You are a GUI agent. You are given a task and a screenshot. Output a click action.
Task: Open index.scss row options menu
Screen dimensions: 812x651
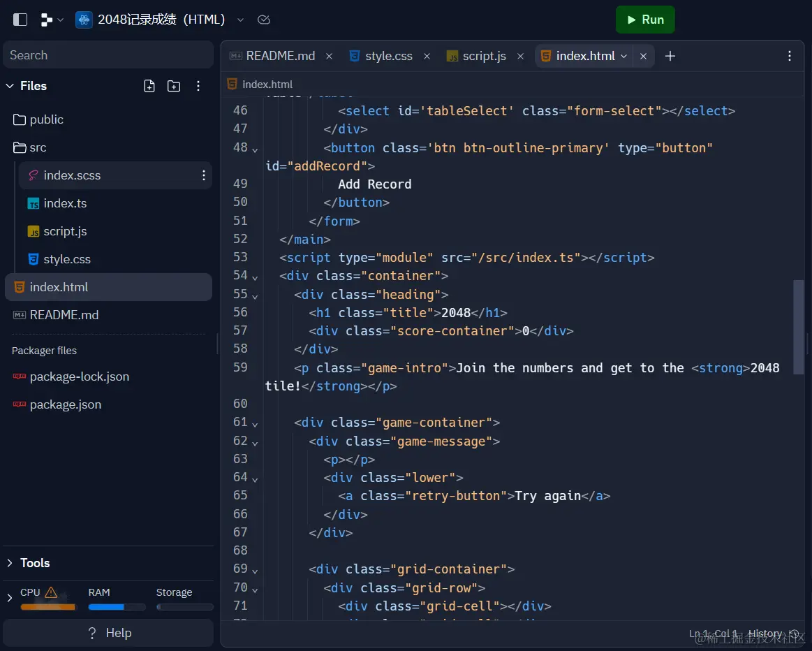click(x=203, y=175)
